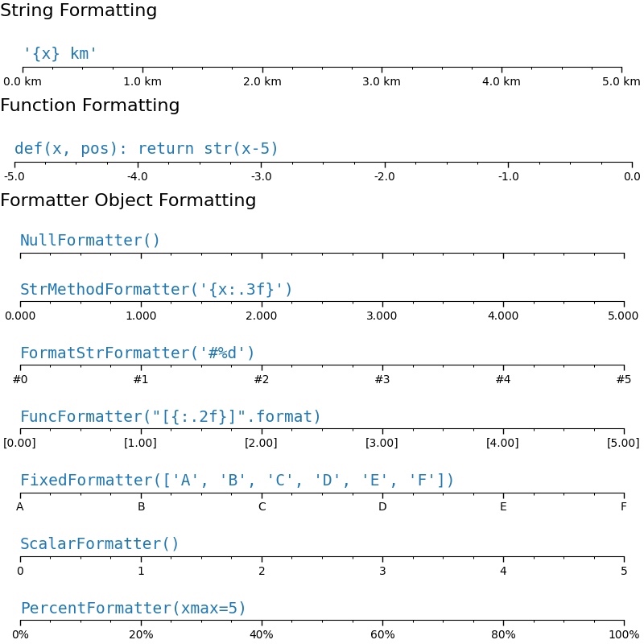This screenshot has height=644, width=644.
Task: Click the FormatStrFormatter('#%d') label
Action: point(137,353)
